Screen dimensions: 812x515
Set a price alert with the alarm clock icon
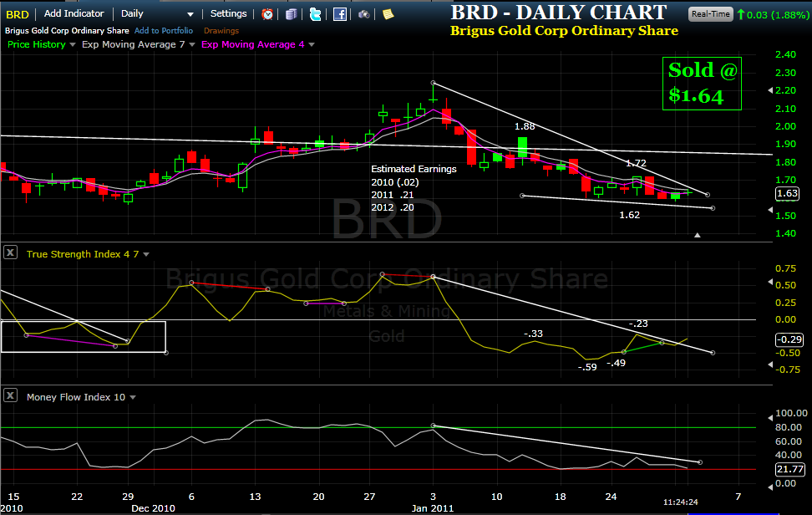click(x=267, y=14)
